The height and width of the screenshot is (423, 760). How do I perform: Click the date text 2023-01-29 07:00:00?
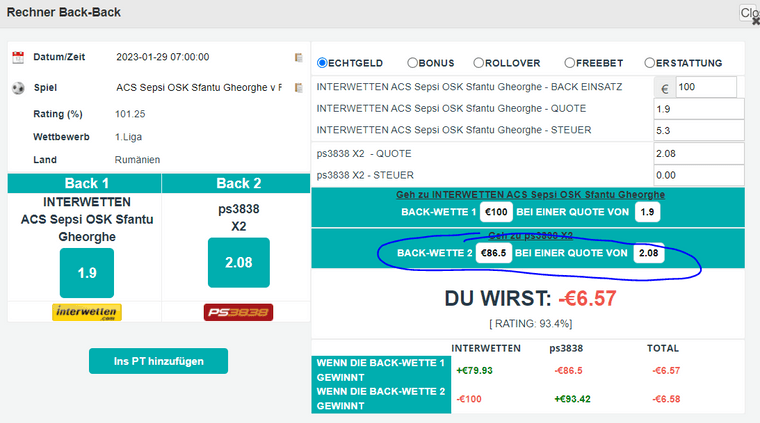tap(163, 57)
